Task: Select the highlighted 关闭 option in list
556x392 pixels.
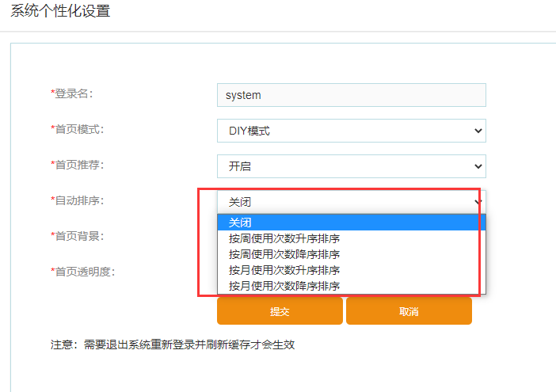Action: point(352,223)
